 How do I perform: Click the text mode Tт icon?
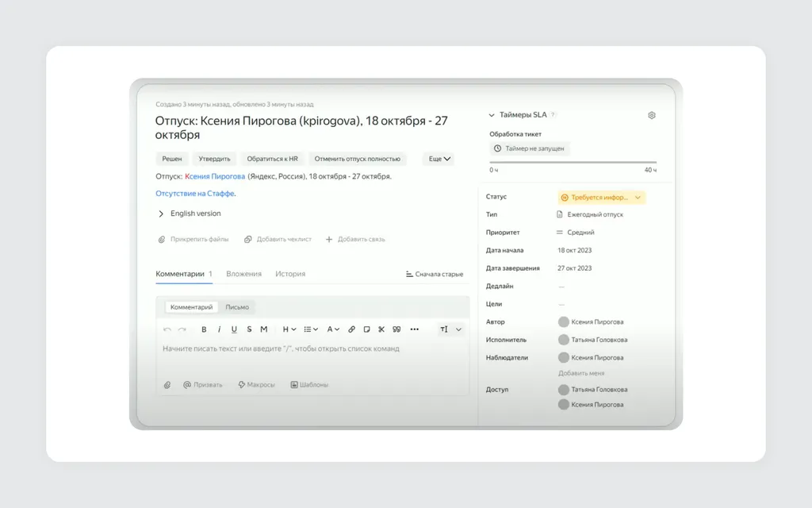444,329
